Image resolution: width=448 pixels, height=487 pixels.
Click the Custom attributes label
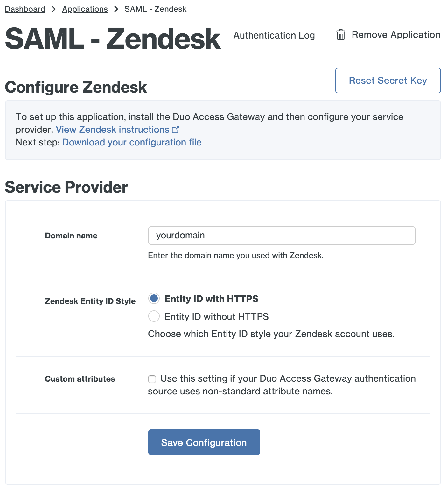coord(80,379)
